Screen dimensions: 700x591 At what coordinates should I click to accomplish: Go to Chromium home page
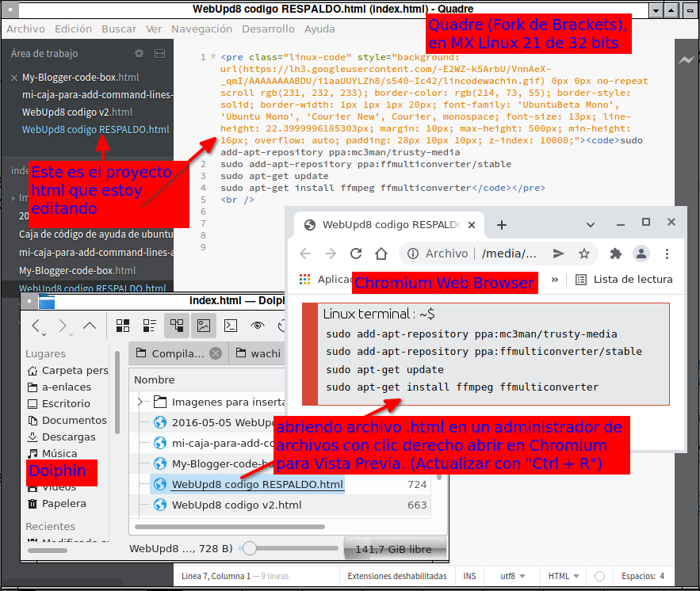click(x=381, y=254)
